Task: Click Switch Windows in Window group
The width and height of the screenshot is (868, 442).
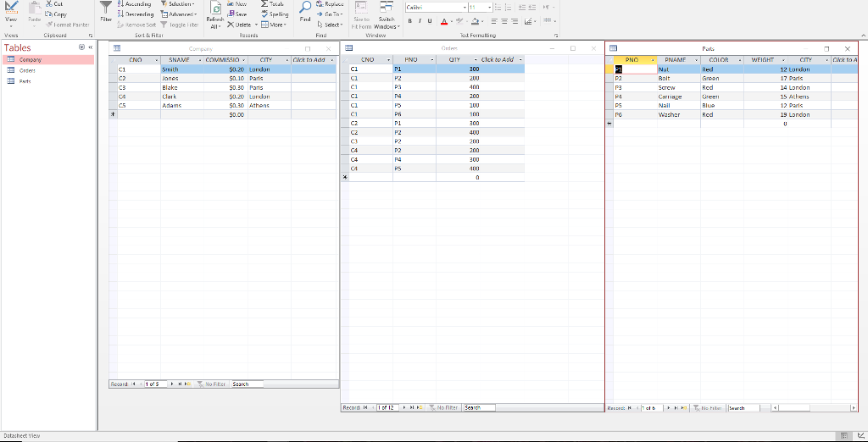Action: point(387,15)
